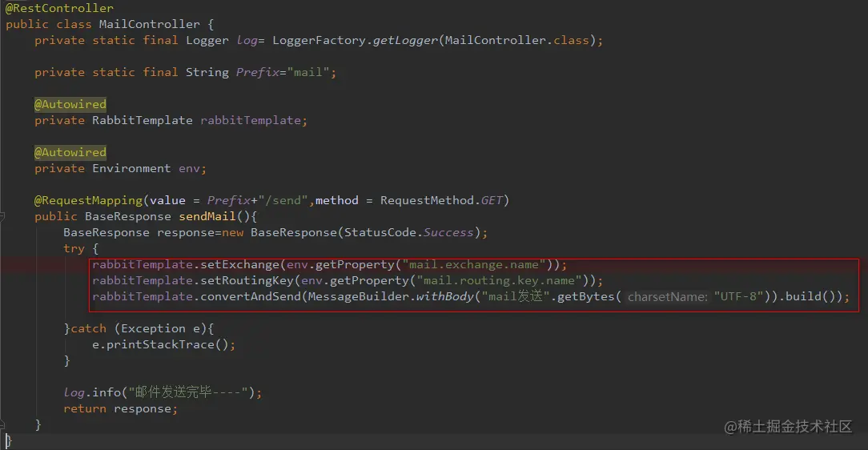Click the @Autowired annotation above env

(x=70, y=152)
